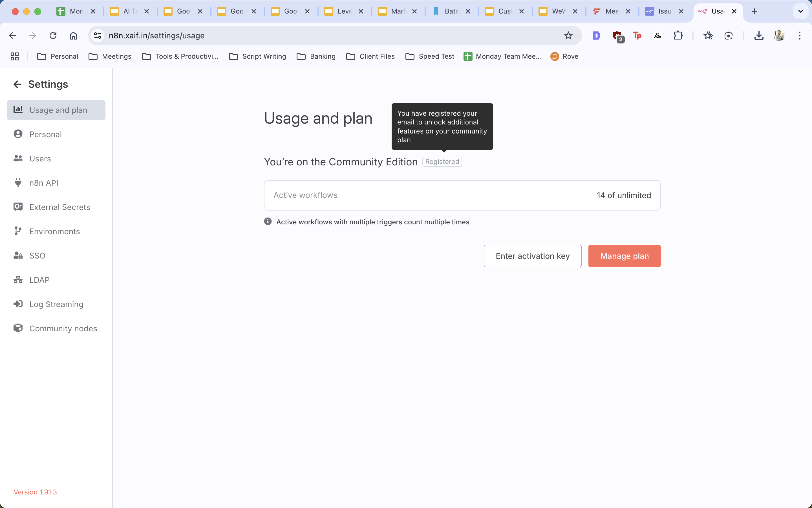Open Personal settings
812x508 pixels.
point(56,134)
